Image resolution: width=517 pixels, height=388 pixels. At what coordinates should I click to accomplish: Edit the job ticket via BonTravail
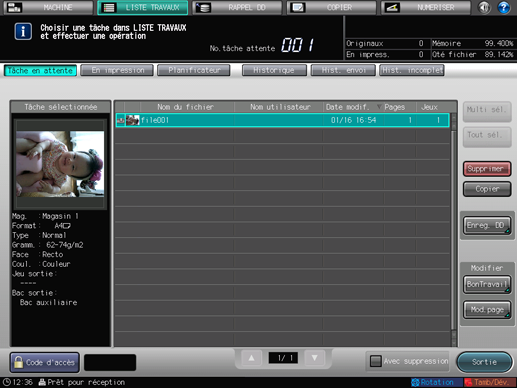click(x=487, y=284)
